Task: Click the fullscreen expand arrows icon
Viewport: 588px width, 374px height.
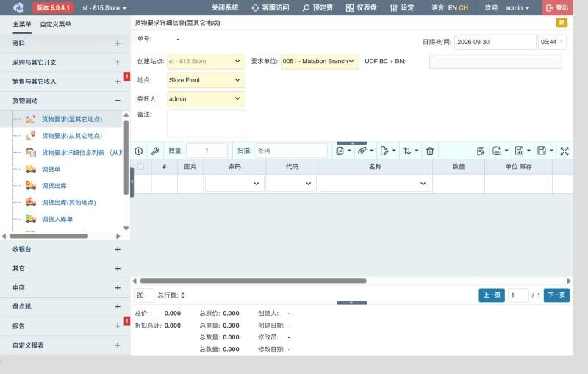Action: [x=564, y=151]
